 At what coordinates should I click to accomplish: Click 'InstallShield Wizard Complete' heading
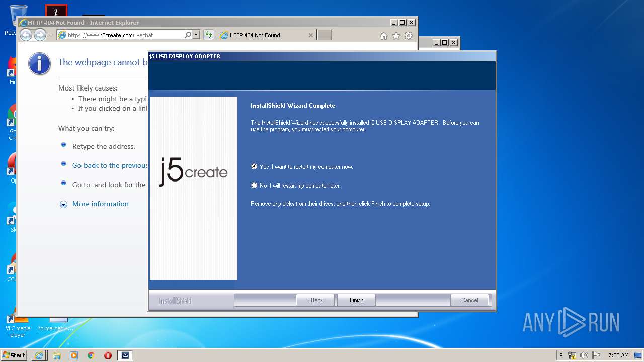pyautogui.click(x=293, y=106)
